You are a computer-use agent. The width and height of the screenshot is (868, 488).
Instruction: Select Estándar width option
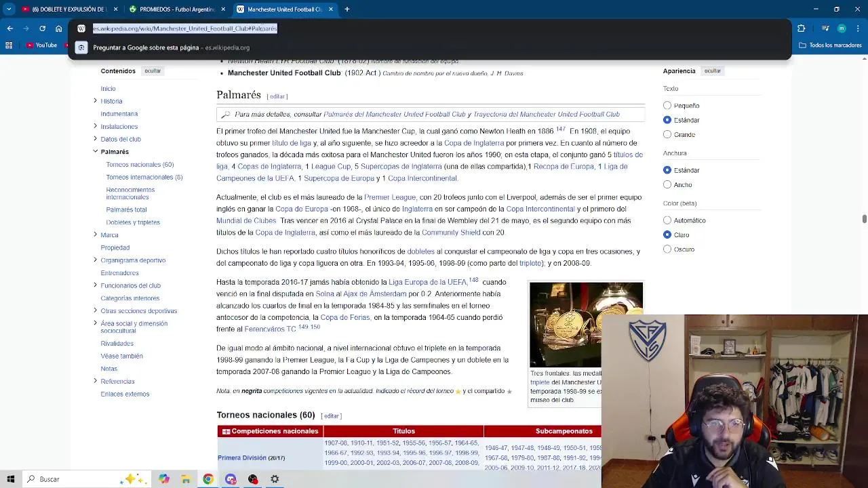667,170
